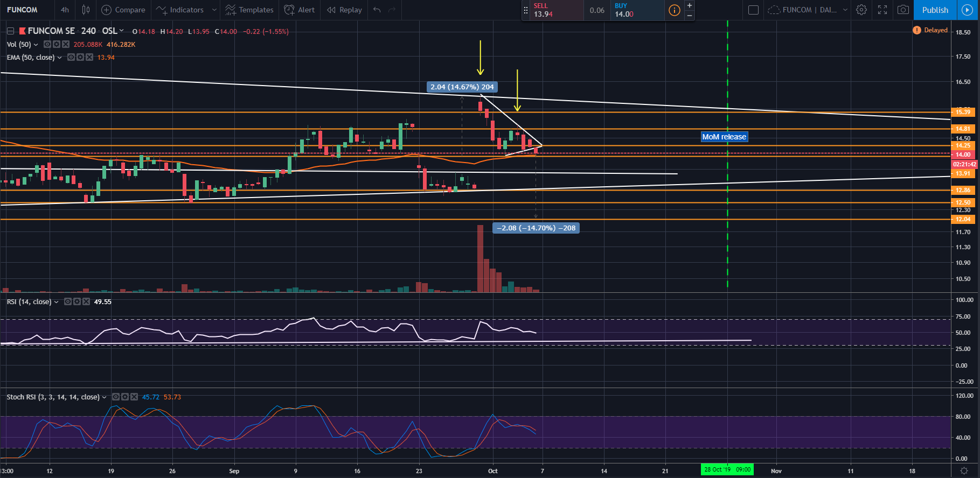The height and width of the screenshot is (478, 980).
Task: Toggle fullscreen mode
Action: pyautogui.click(x=882, y=10)
